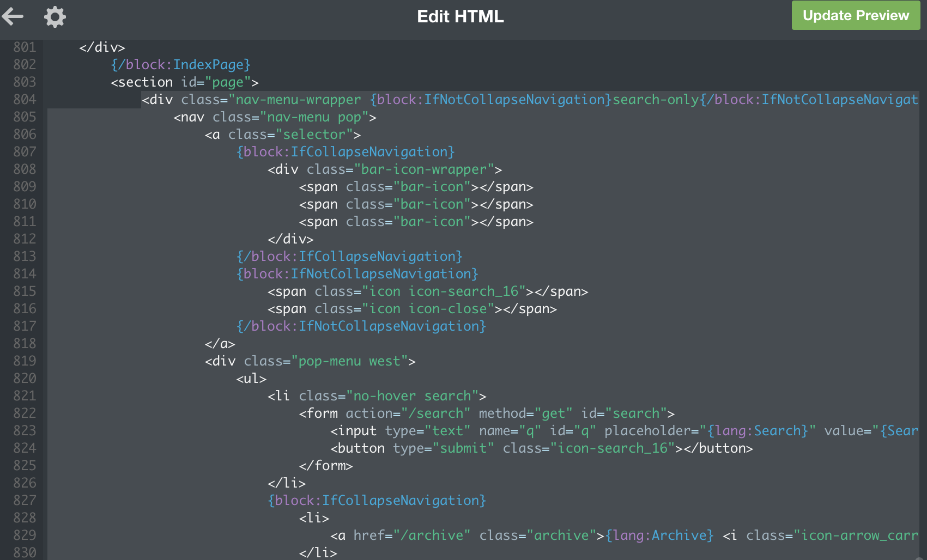Click the {/block:IndexPage} tag
This screenshot has height=560, width=927.
[180, 65]
